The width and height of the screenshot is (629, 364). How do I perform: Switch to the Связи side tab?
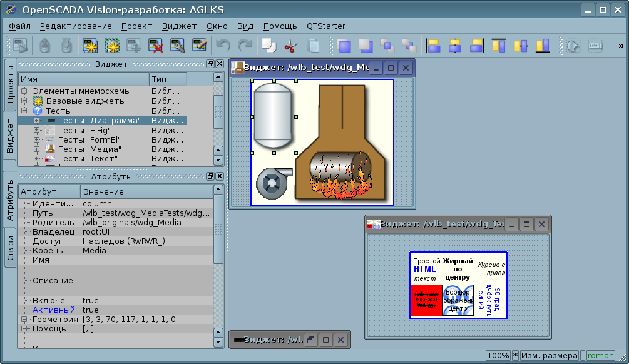click(11, 248)
